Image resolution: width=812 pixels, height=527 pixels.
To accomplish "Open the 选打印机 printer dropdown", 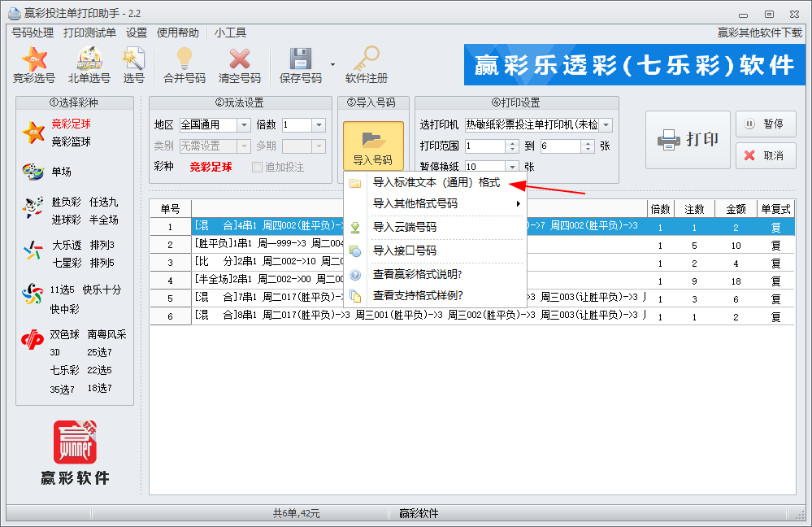I will coord(606,125).
